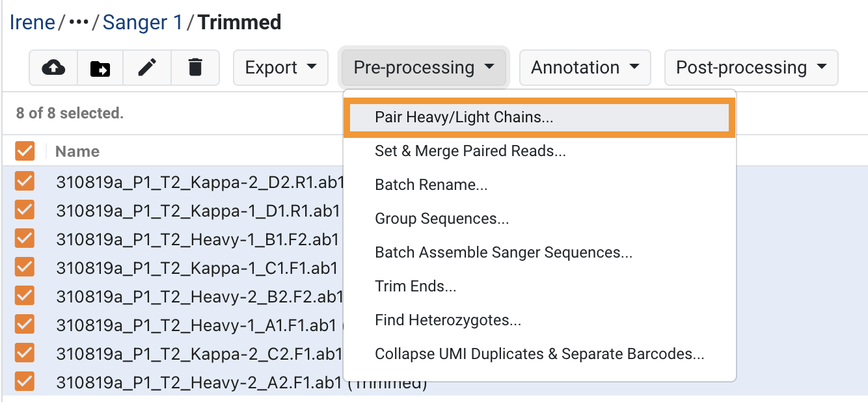
Task: Click the move-to-folder icon
Action: (100, 68)
